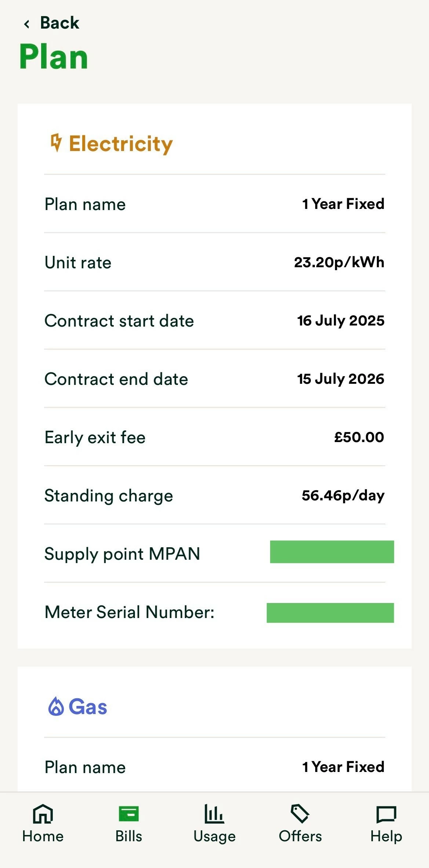The width and height of the screenshot is (429, 868).
Task: Tap the Contract end date 15 July 2026
Action: click(x=341, y=379)
